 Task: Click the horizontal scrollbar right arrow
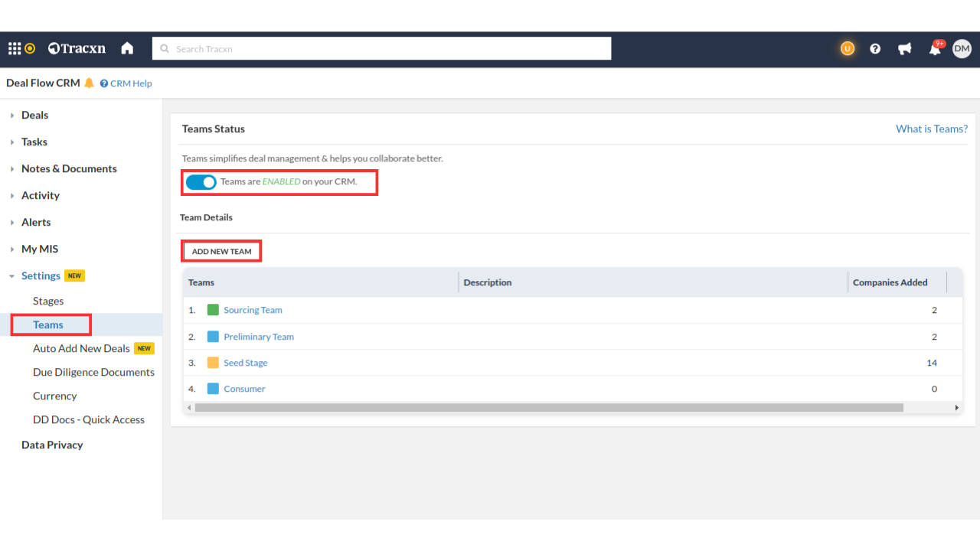[x=956, y=408]
